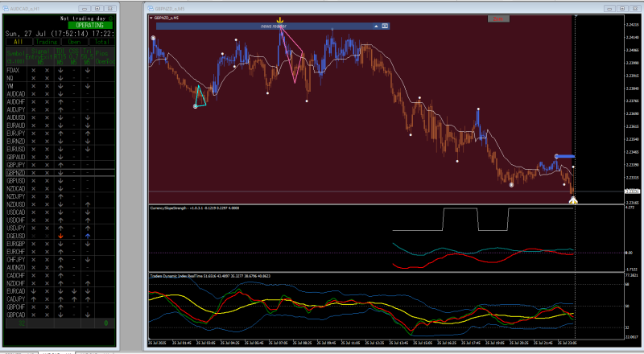Select the blue horizontal line near latest candles
The height and width of the screenshot is (354, 644).
566,156
